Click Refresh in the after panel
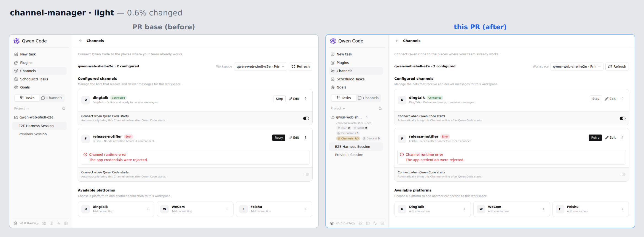 (617, 67)
